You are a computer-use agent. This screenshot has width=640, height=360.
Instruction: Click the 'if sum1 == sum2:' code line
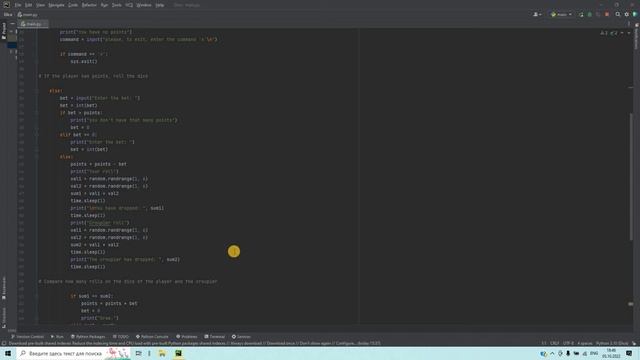pos(91,296)
